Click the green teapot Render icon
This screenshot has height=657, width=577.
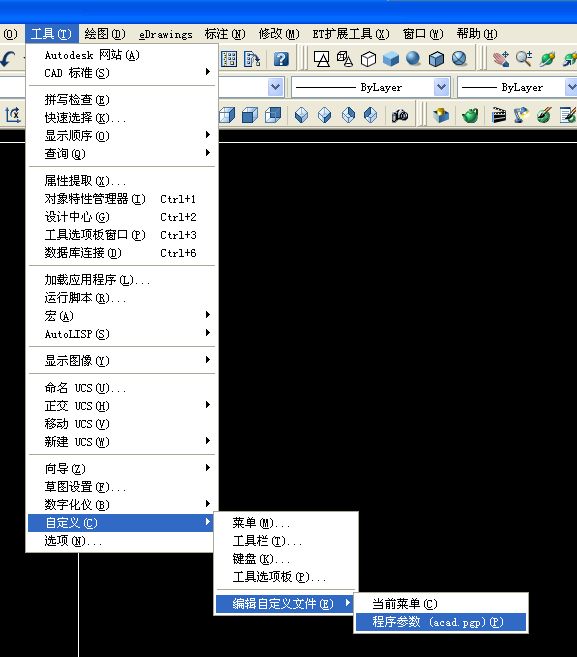(470, 115)
